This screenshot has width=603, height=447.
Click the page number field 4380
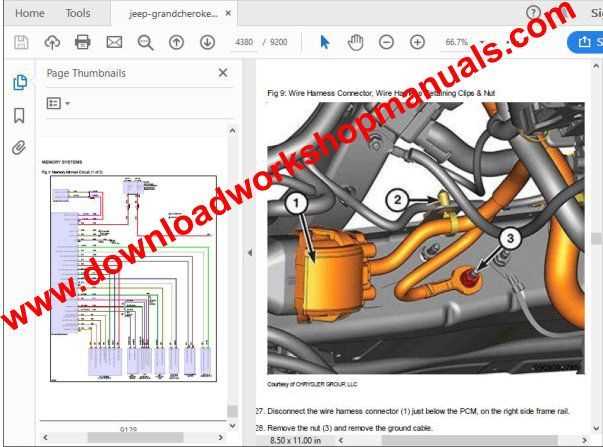coord(244,42)
